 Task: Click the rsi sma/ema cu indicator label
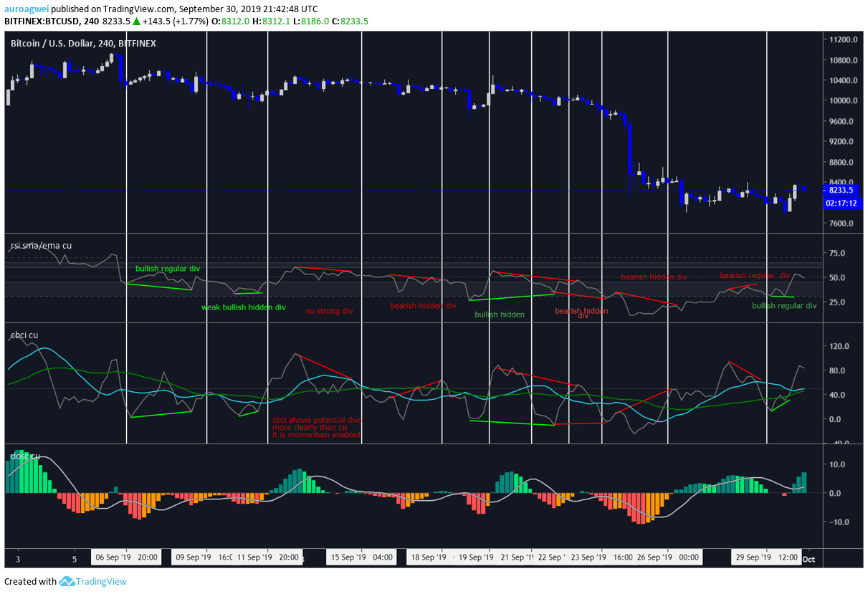click(41, 245)
